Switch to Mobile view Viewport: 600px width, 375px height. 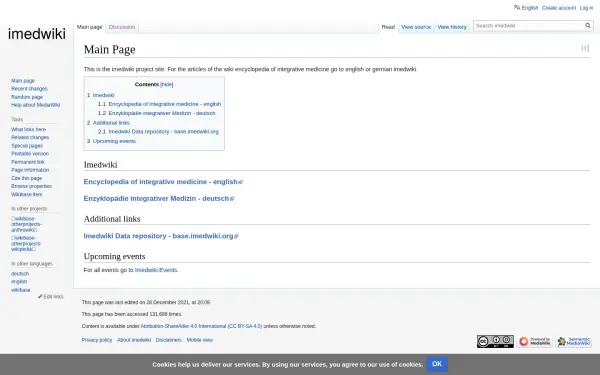tap(200, 340)
